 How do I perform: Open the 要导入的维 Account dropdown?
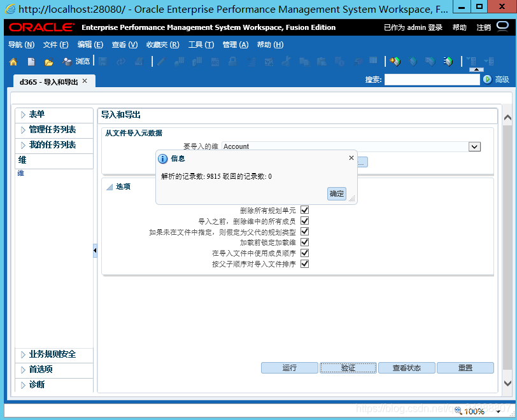[474, 147]
